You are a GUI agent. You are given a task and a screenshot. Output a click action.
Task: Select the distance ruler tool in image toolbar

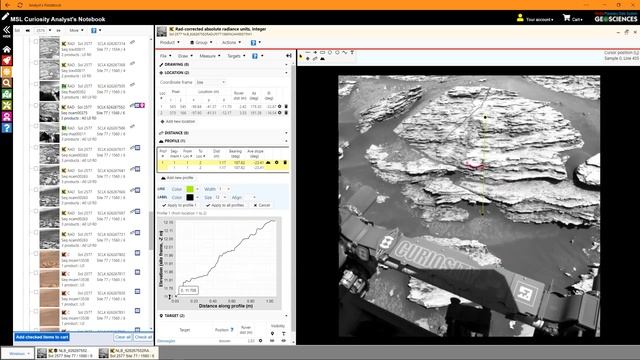[315, 59]
